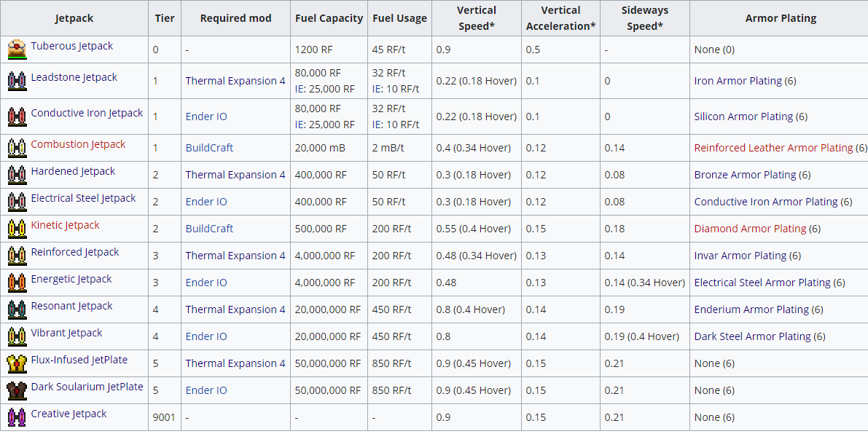Click the Energetic Jetpack icon

[x=17, y=282]
